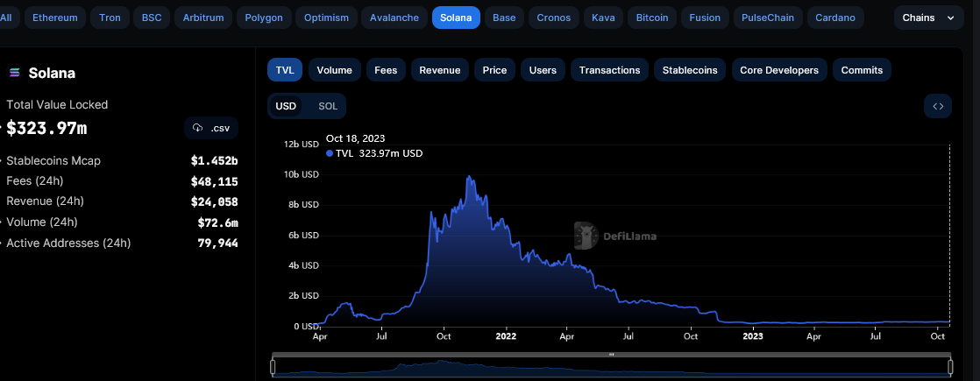Select the TVL chart tab
The height and width of the screenshot is (381, 980).
(x=285, y=70)
